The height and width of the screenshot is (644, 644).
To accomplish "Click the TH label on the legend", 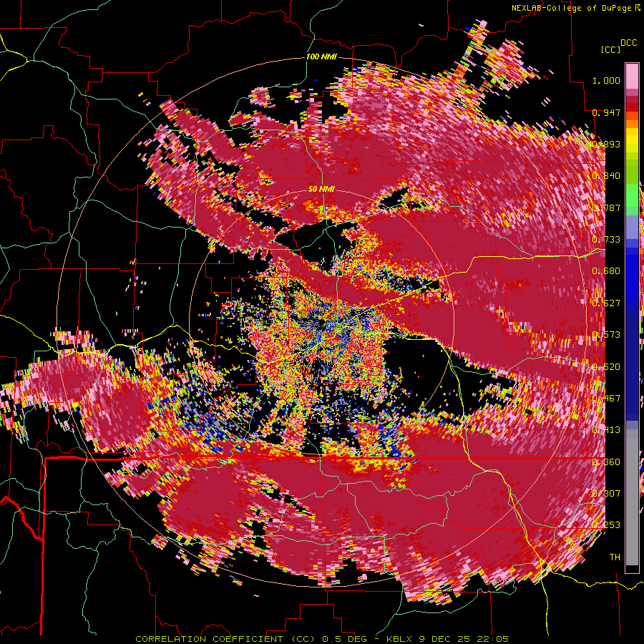I will tap(615, 557).
